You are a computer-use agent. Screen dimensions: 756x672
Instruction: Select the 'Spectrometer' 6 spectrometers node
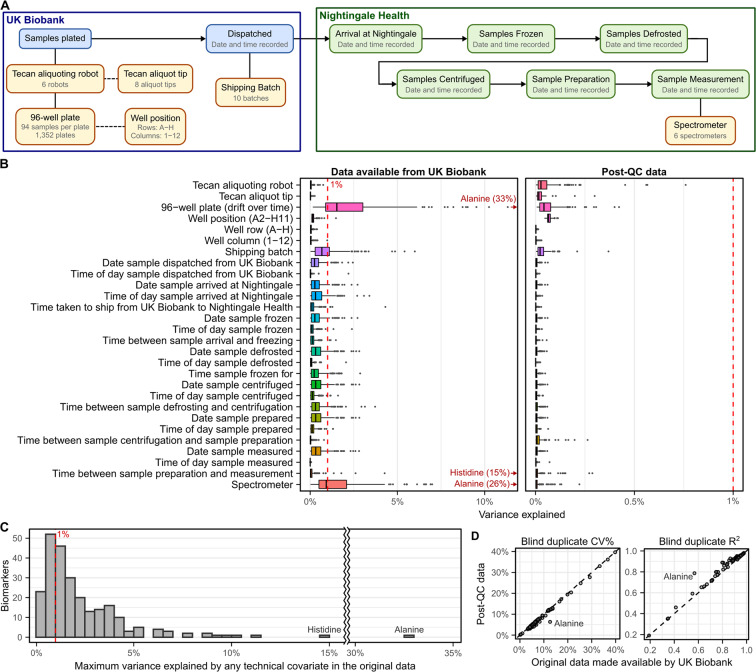(x=700, y=130)
